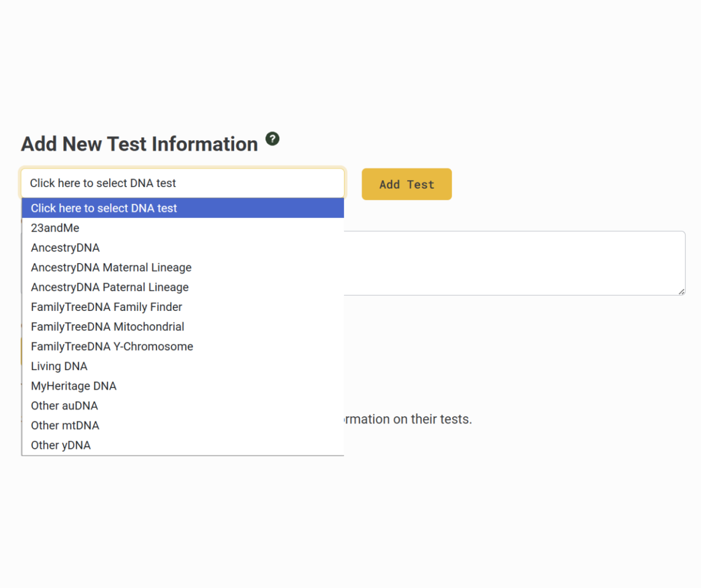
Task: Choose the highlighted 'Click here to select DNA test' option
Action: coord(183,208)
